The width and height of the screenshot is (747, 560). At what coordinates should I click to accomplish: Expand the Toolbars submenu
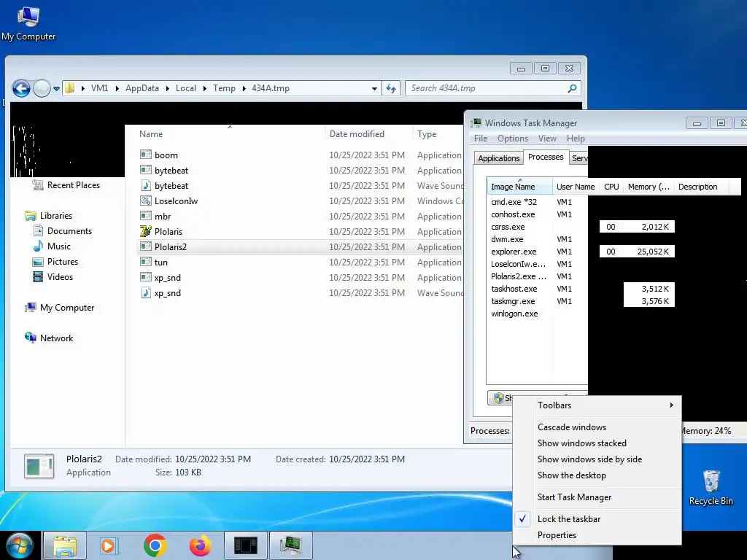[597, 405]
